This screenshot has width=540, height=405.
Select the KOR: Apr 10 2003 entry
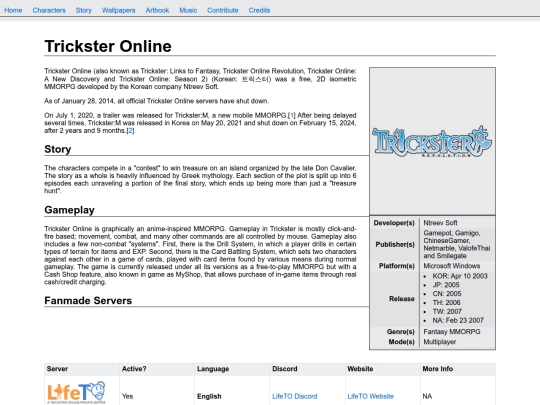[x=460, y=276]
